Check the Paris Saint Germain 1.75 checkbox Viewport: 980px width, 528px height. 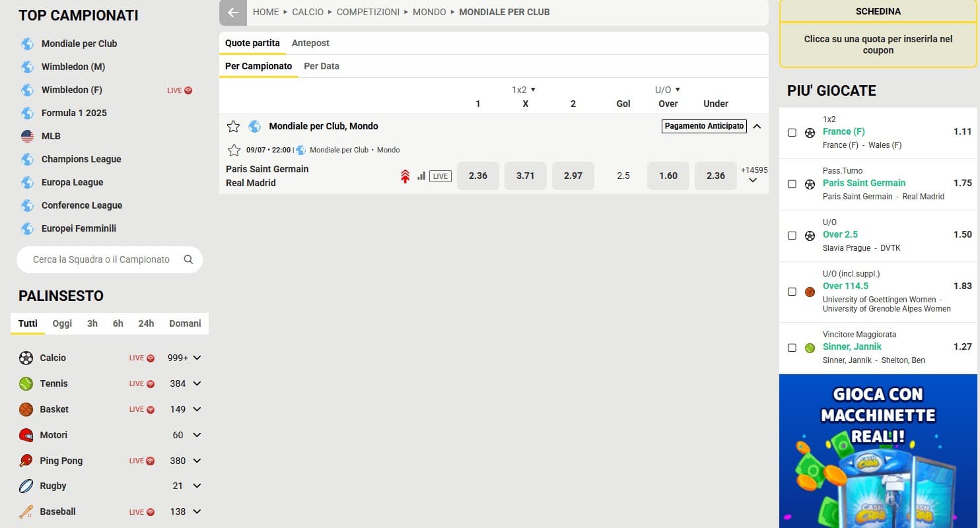792,184
